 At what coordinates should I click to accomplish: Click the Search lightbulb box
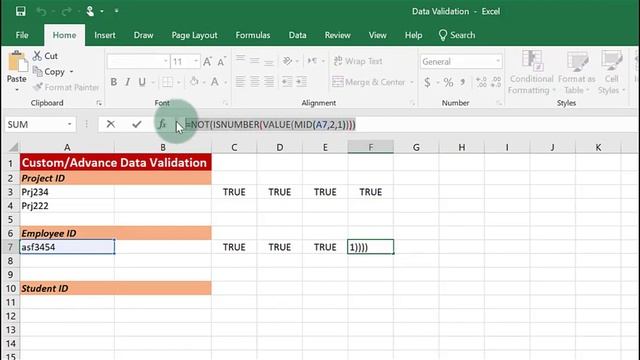pos(457,35)
